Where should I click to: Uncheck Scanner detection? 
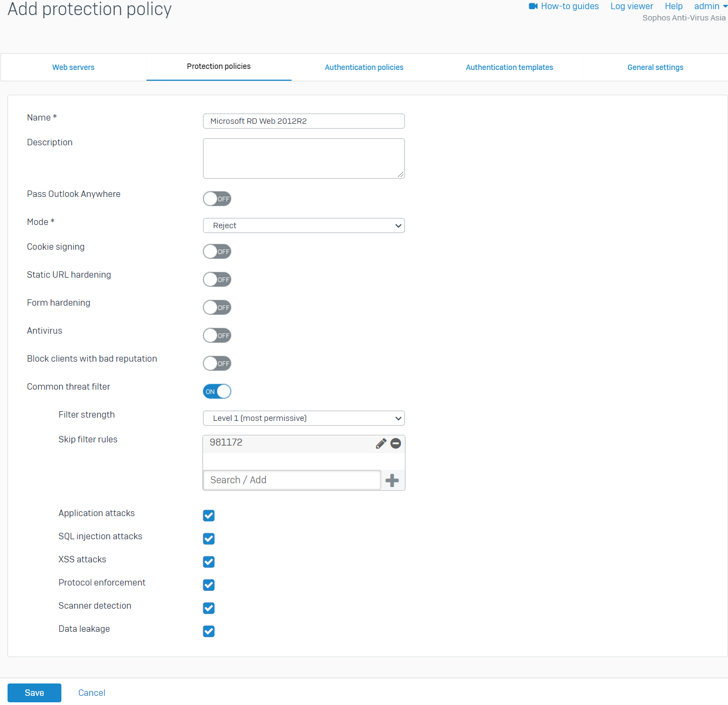click(208, 608)
